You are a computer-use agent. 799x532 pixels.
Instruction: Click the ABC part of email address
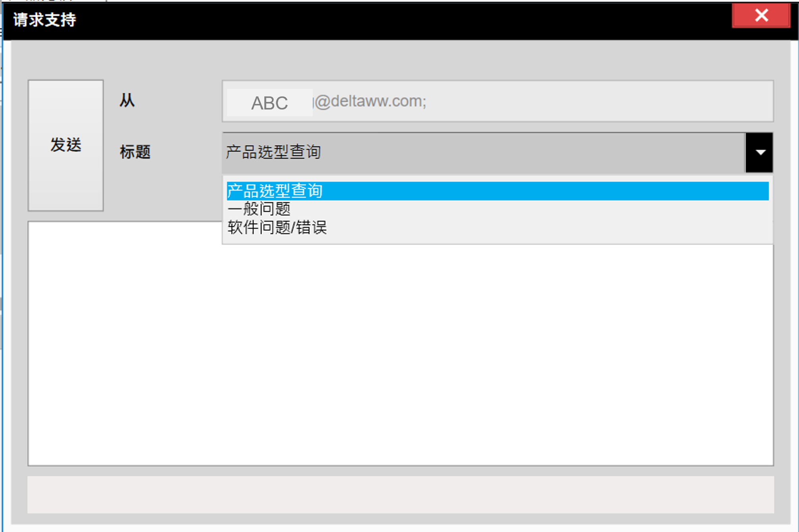(x=270, y=103)
